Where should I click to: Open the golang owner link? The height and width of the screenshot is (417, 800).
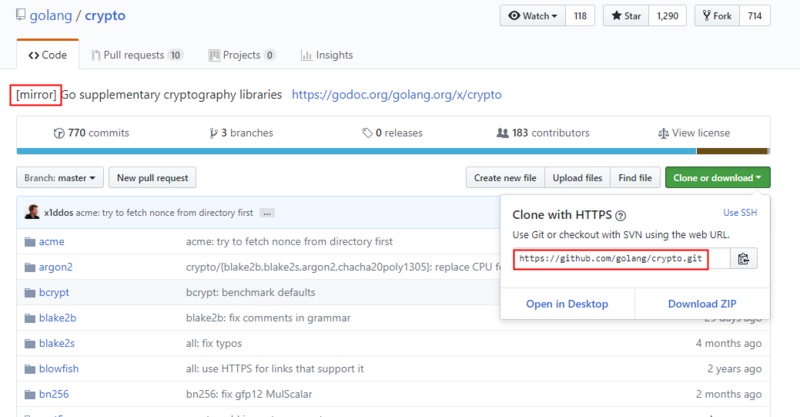coord(51,16)
